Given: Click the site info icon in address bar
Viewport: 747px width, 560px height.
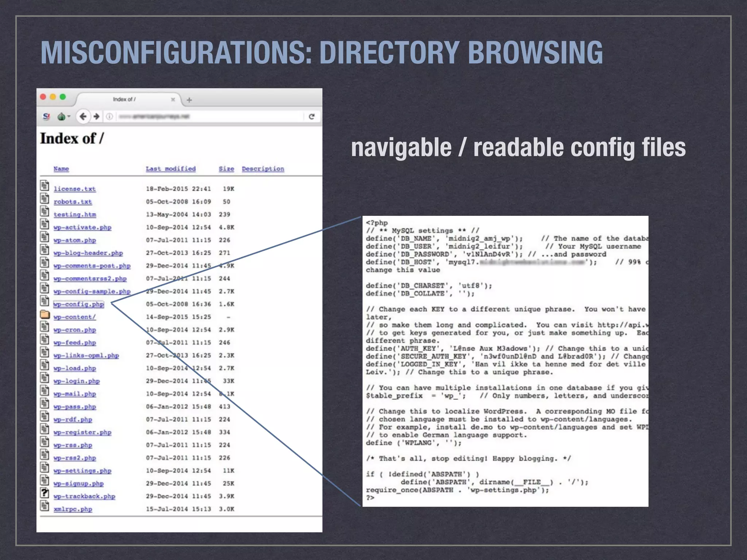Looking at the screenshot, I should click(109, 116).
